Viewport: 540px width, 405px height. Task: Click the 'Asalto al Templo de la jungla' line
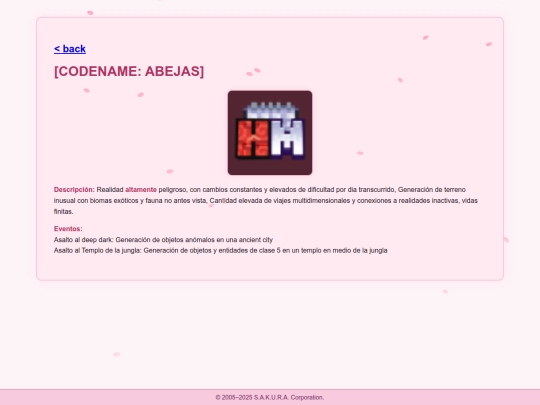click(220, 251)
